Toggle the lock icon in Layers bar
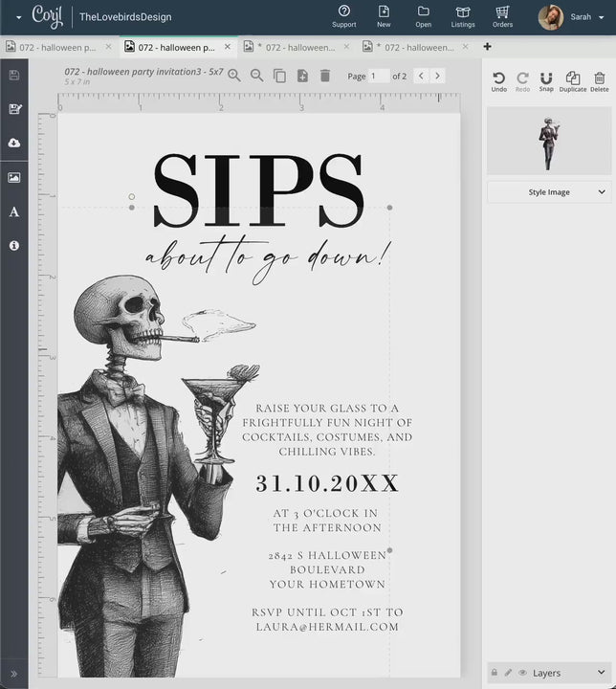This screenshot has height=689, width=616. [x=494, y=673]
